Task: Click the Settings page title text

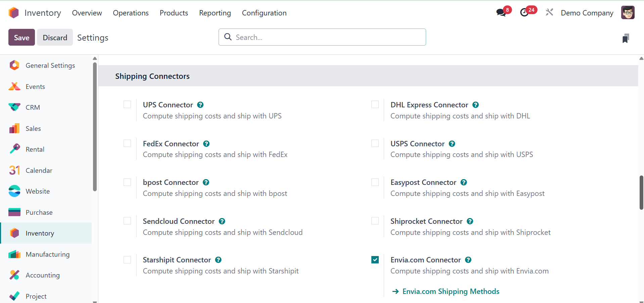Action: point(93,38)
